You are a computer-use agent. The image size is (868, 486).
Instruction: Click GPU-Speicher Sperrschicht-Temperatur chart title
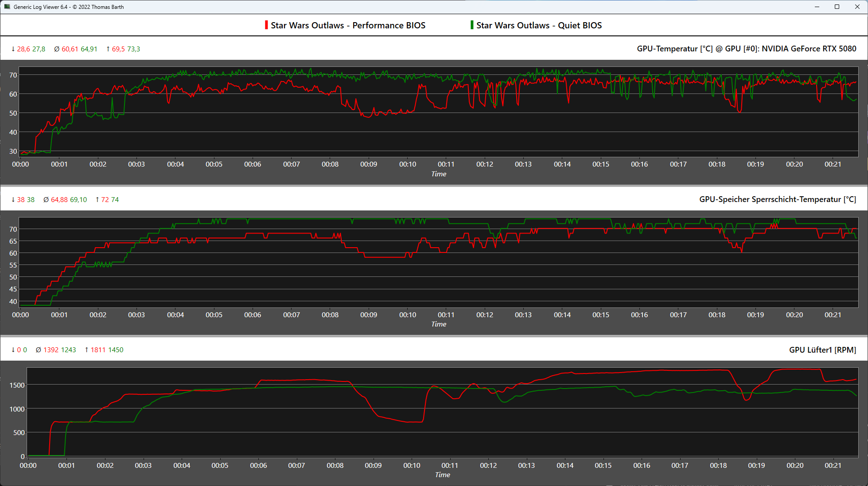[x=777, y=199]
